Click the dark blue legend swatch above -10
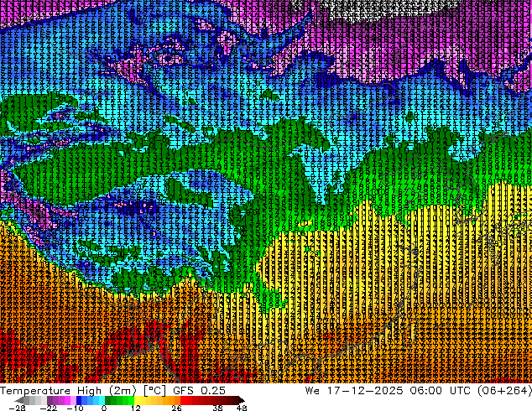This screenshot has height=411, width=532. [79, 400]
